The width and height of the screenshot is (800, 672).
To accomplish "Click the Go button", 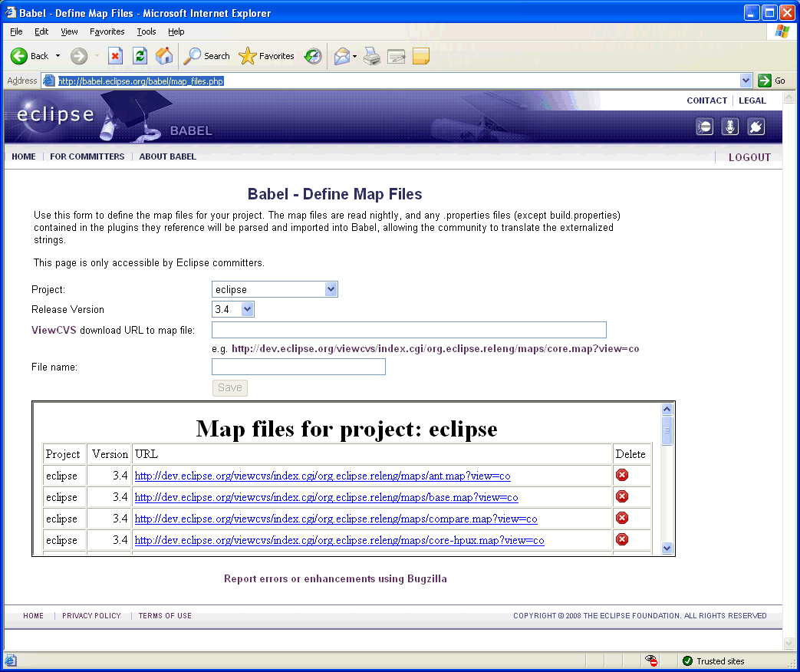I will [x=772, y=81].
